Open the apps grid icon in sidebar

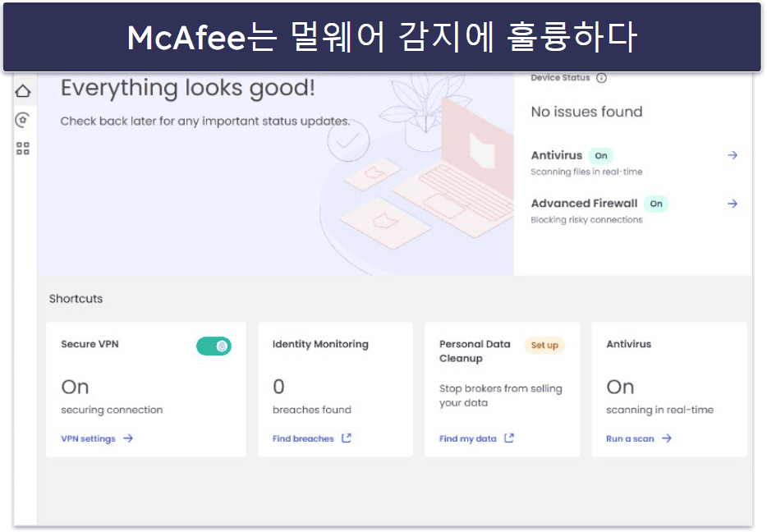pos(23,149)
